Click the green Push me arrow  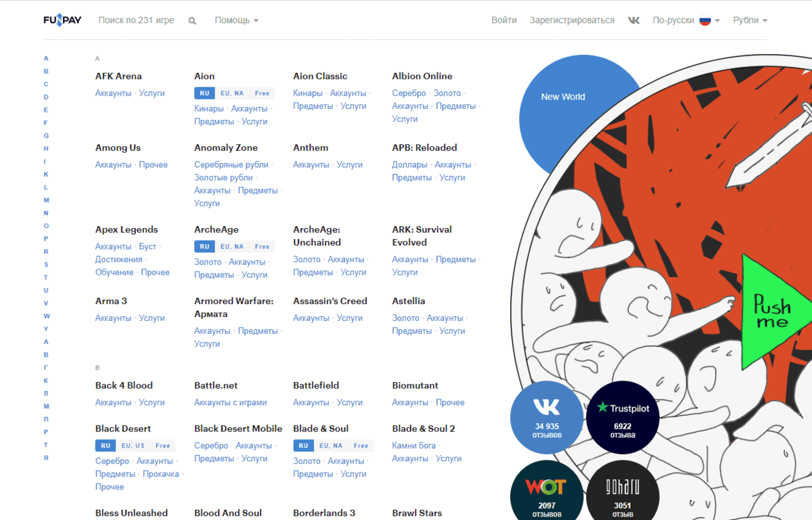click(x=776, y=312)
